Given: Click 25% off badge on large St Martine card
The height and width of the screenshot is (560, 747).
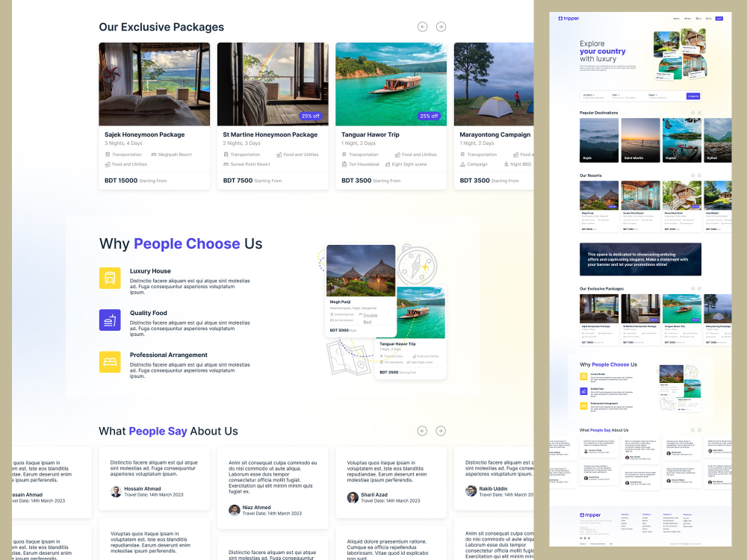Looking at the screenshot, I should click(x=311, y=116).
